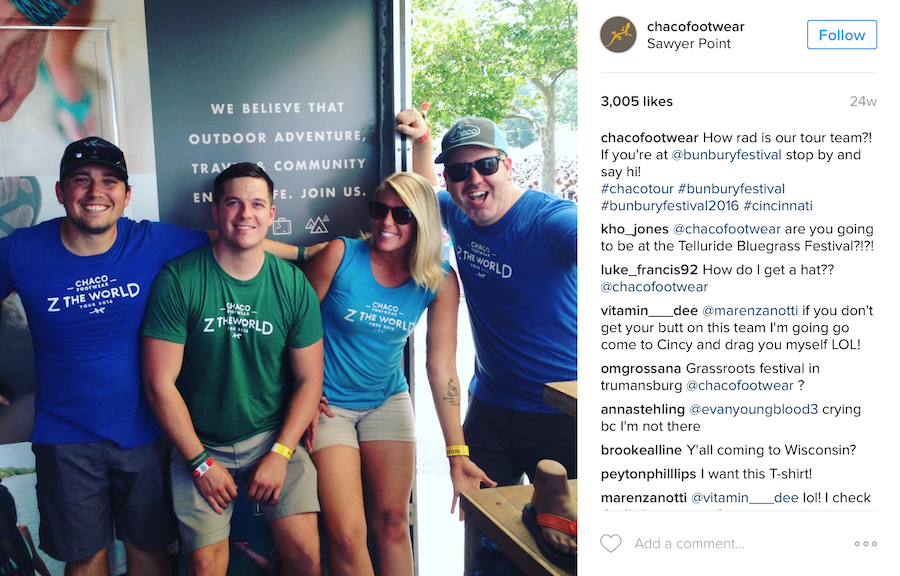
Task: Click the chacofootwear profile avatar icon
Action: point(618,34)
